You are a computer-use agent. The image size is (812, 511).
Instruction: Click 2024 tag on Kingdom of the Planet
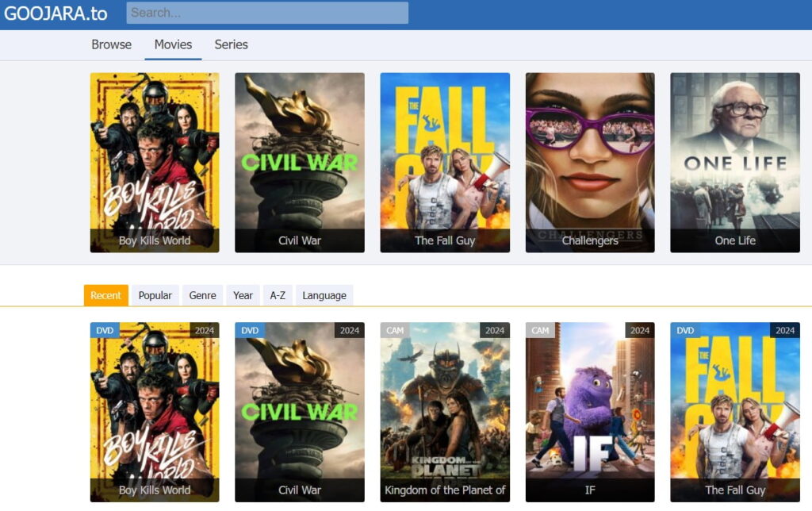click(495, 330)
